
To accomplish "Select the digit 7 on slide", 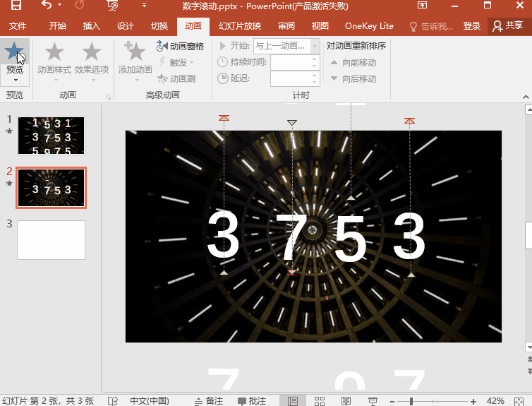I will point(292,237).
